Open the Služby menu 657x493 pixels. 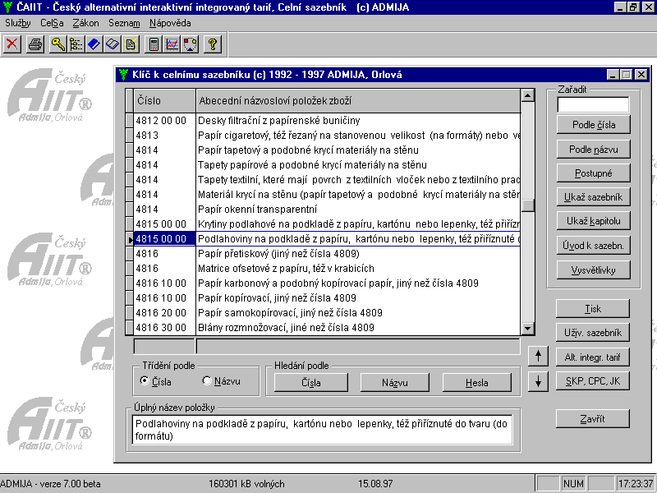[x=18, y=22]
